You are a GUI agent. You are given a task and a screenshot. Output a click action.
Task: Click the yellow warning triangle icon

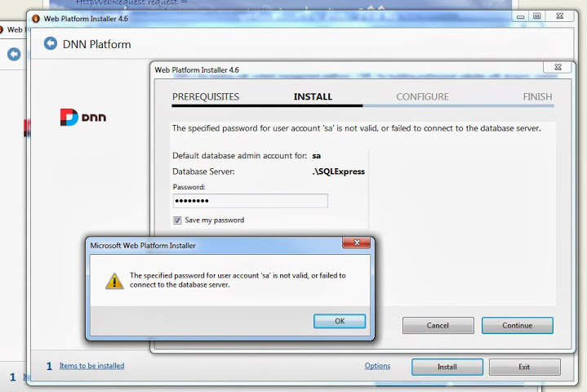(114, 281)
